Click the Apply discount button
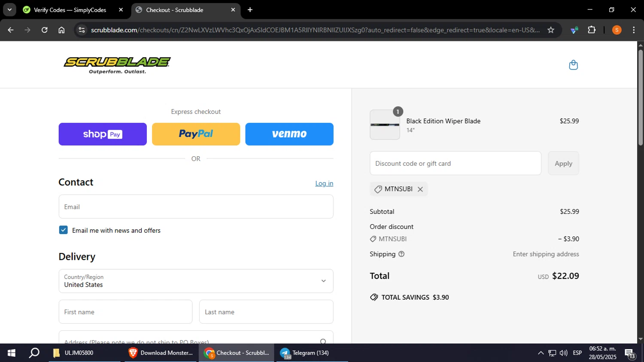644x362 pixels. [563, 163]
